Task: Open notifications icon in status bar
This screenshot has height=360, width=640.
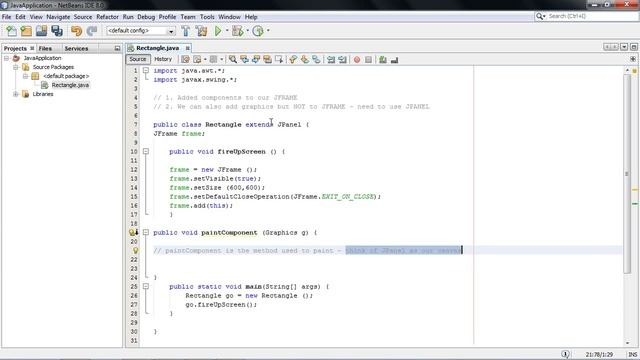Action: (565, 354)
